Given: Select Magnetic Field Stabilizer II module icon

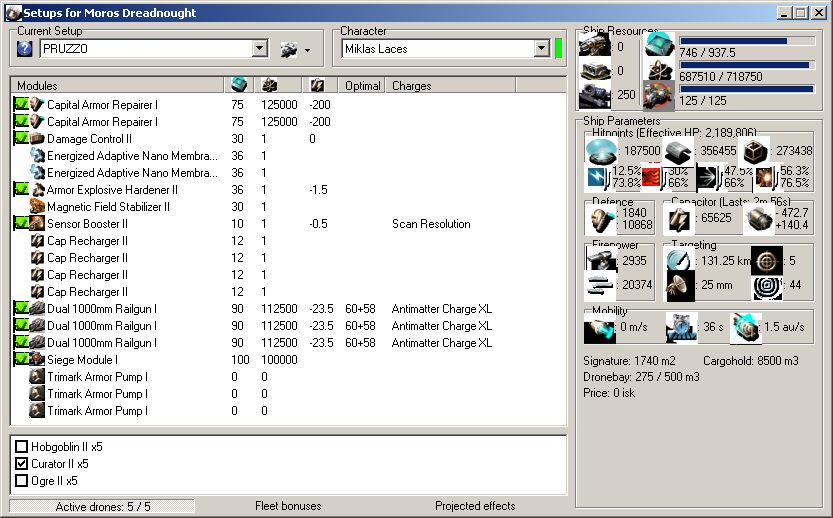Looking at the screenshot, I should click(37, 206).
